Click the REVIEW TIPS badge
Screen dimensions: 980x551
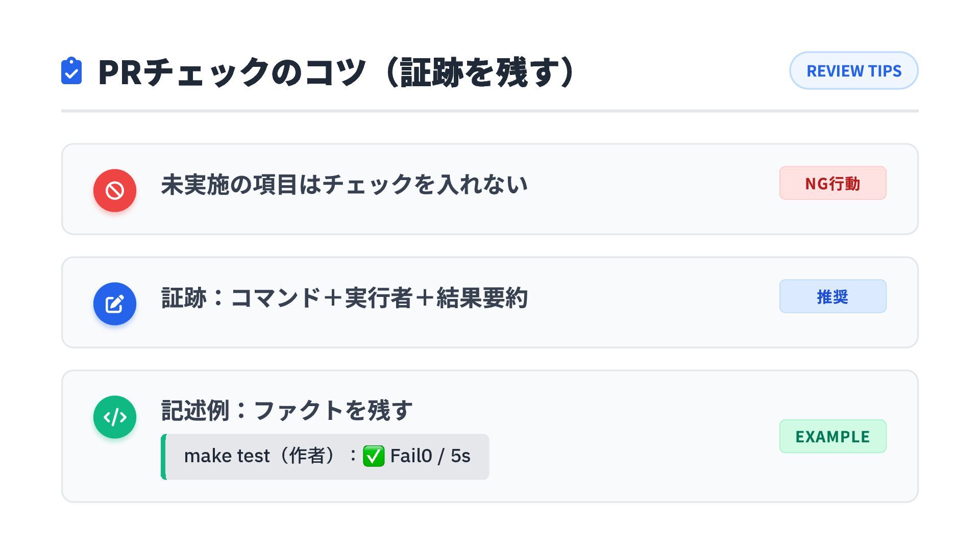coord(853,70)
